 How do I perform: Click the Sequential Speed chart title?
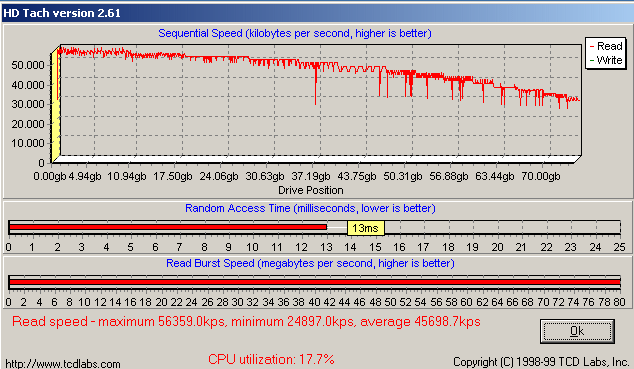[295, 33]
